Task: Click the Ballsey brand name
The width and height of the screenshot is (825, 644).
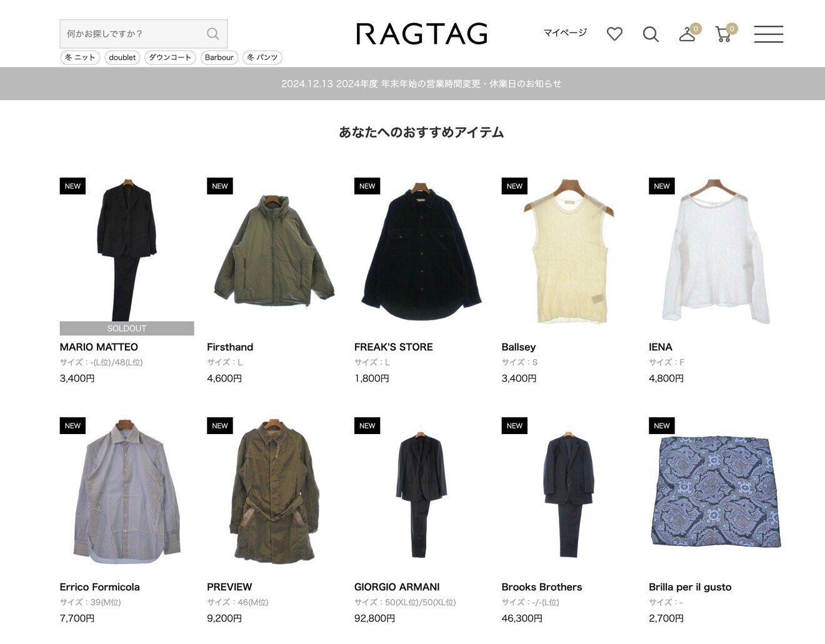Action: click(x=519, y=347)
